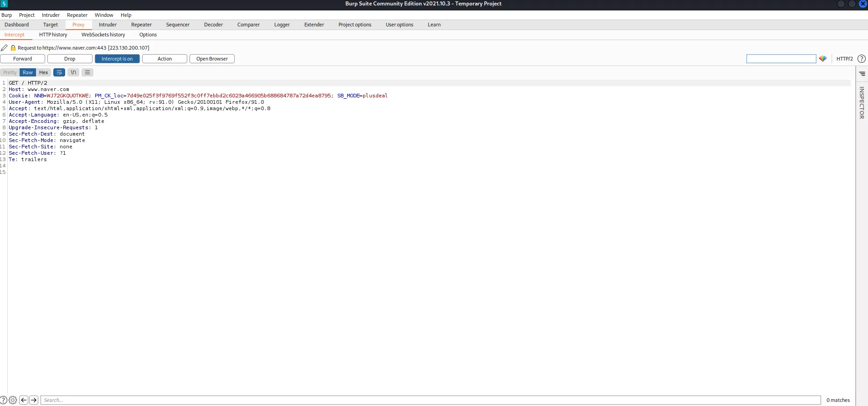Switch to the Target tab
Image resolution: width=868 pixels, height=406 pixels.
click(x=51, y=25)
